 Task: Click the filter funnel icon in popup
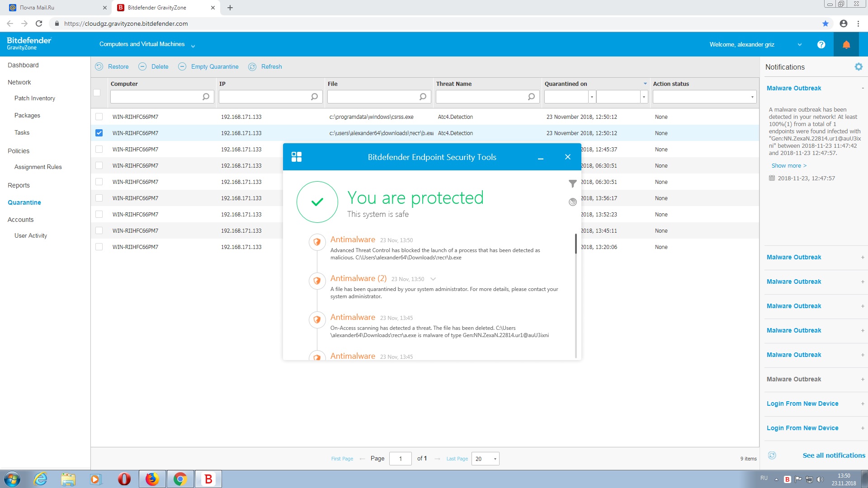tap(572, 183)
